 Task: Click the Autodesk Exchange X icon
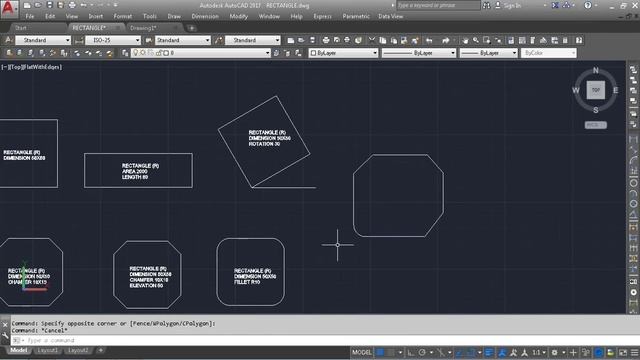(x=555, y=5)
